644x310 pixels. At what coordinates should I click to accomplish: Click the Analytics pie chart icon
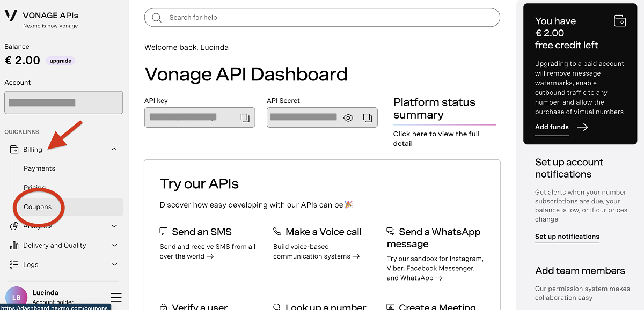(14, 226)
